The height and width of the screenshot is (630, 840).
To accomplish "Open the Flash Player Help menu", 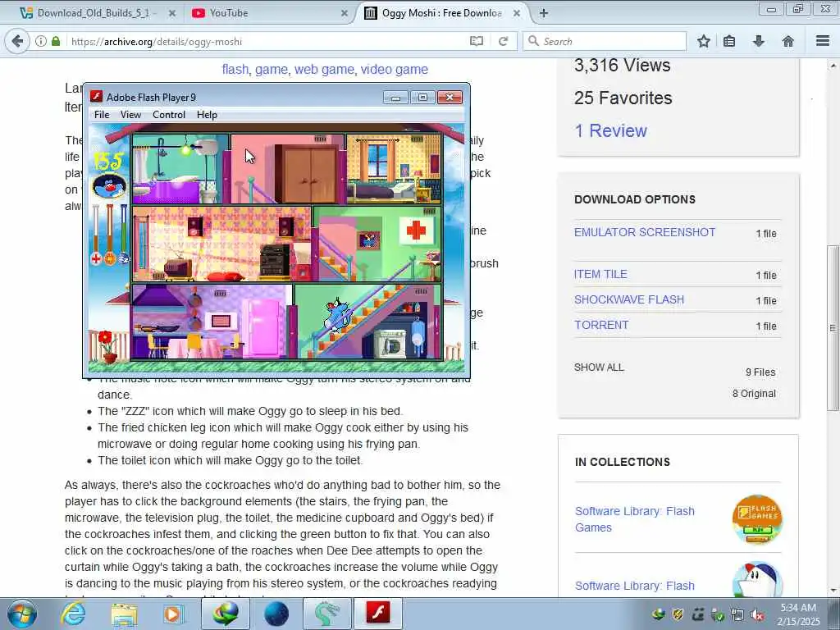I will [207, 115].
